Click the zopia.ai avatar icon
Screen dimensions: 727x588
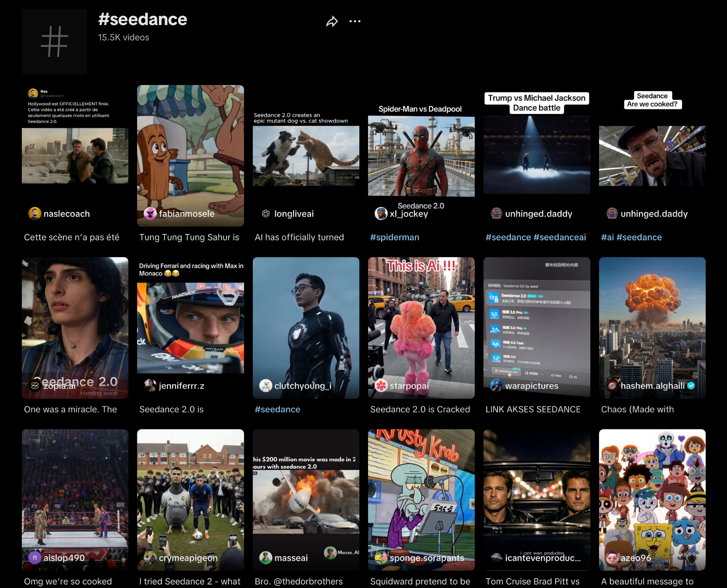tap(35, 386)
